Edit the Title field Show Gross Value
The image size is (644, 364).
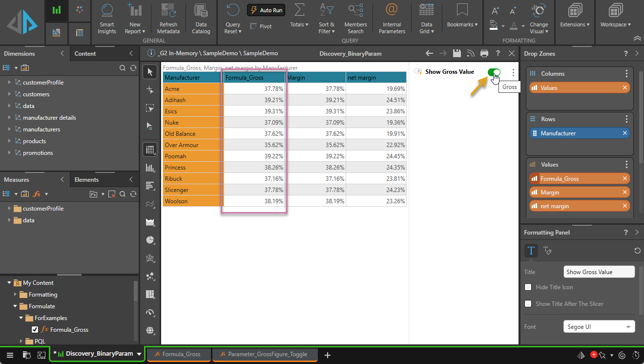[x=599, y=272]
